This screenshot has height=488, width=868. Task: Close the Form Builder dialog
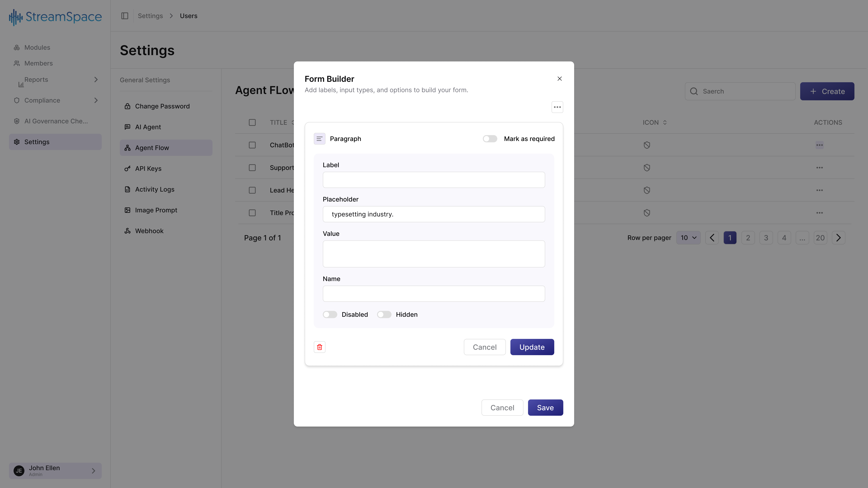point(560,78)
